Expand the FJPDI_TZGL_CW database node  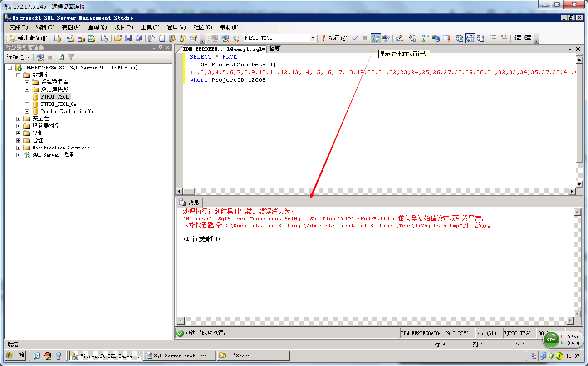click(x=27, y=104)
